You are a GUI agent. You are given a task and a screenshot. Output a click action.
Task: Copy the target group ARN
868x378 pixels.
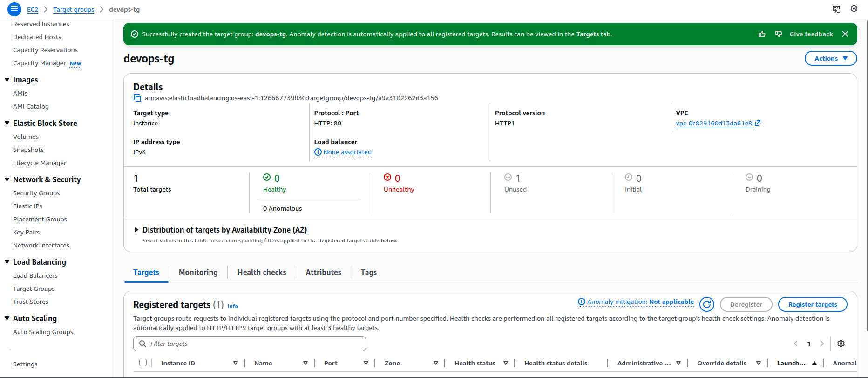pyautogui.click(x=137, y=98)
